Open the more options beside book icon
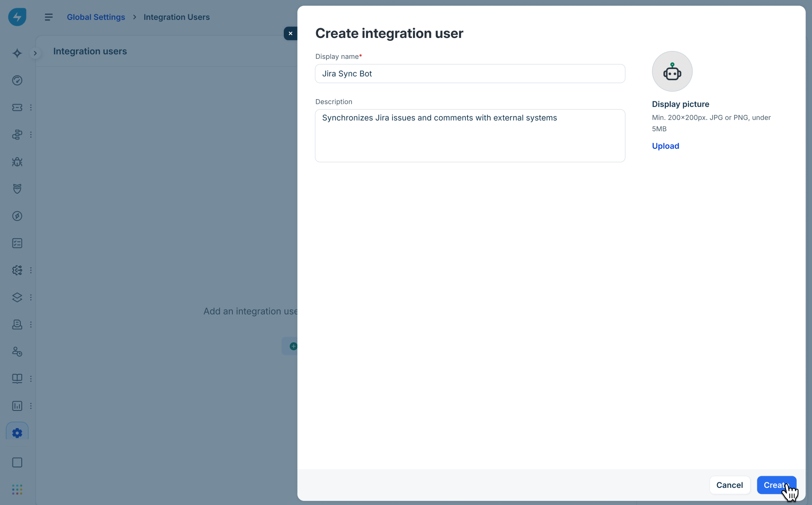 click(31, 379)
